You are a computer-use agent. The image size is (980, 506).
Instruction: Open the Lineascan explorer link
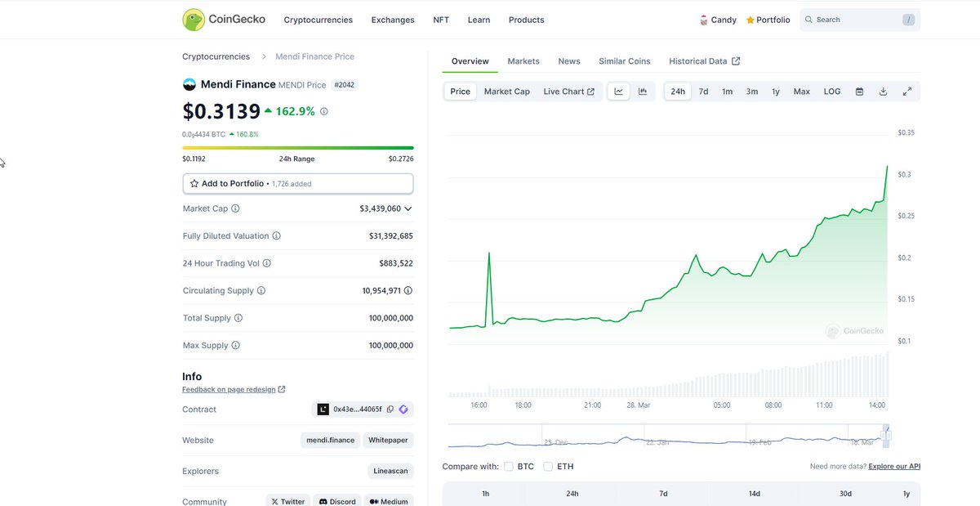coord(391,471)
